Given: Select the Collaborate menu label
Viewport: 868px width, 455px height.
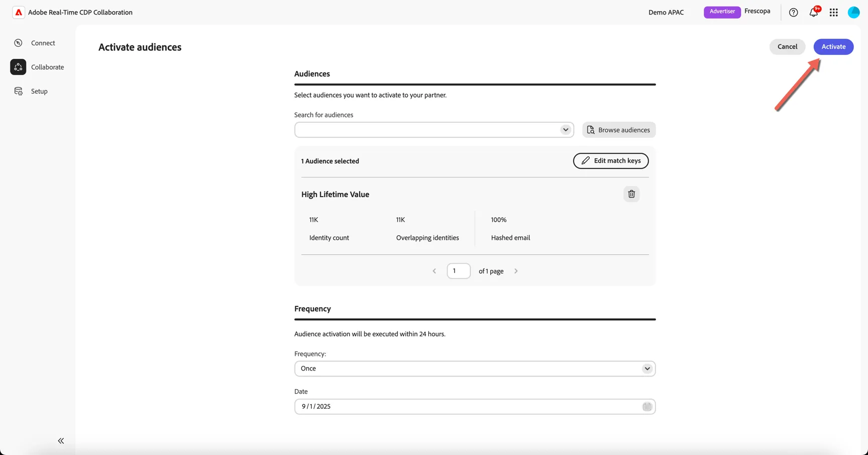Looking at the screenshot, I should (x=48, y=67).
